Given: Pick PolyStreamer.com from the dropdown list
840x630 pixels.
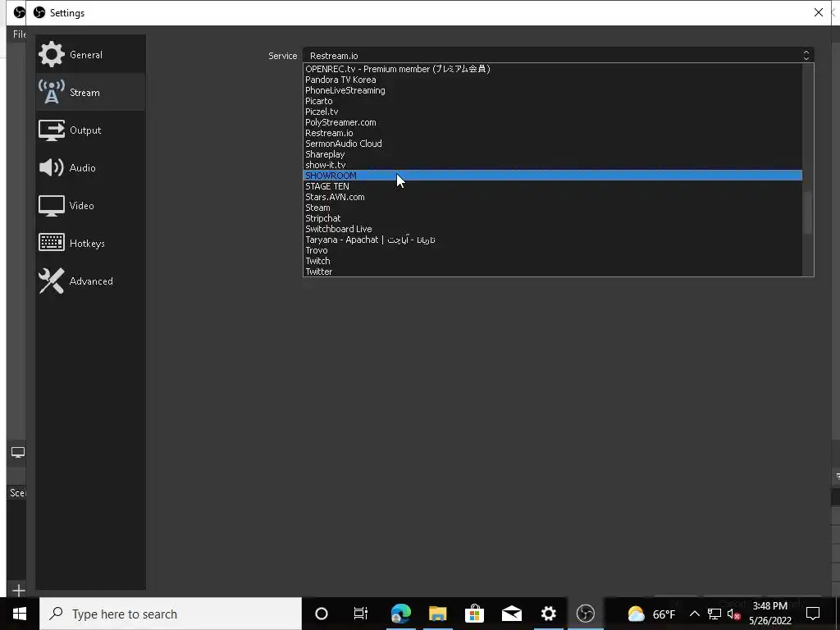Looking at the screenshot, I should point(552,122).
